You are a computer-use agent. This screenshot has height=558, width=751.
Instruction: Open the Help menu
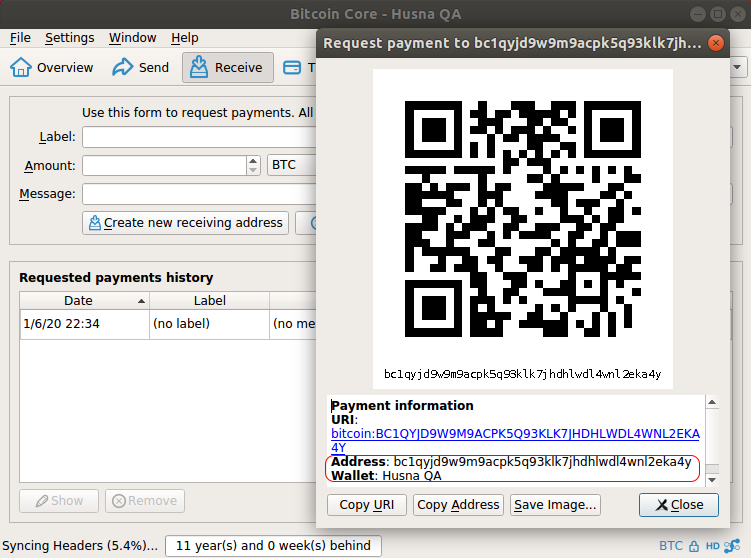coord(184,38)
